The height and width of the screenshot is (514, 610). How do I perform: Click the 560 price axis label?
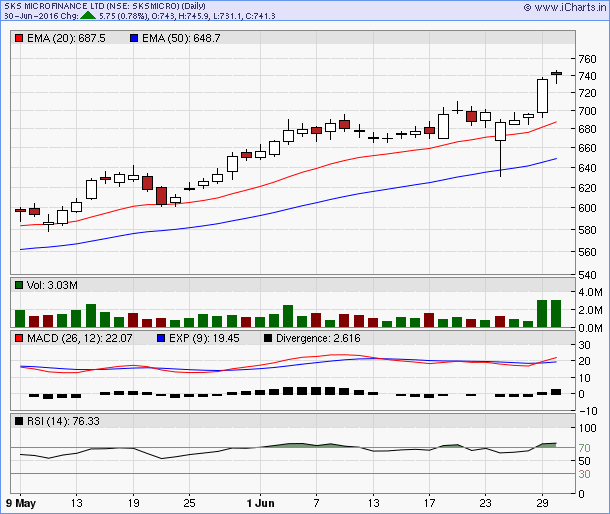(x=587, y=252)
